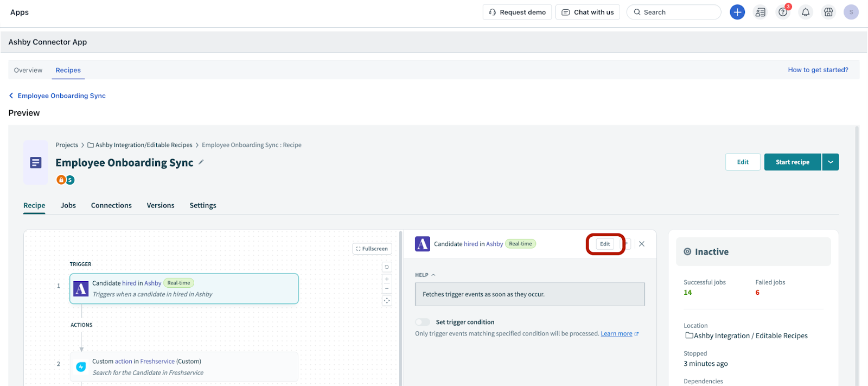Open the Start recipe dropdown arrow

pyautogui.click(x=831, y=162)
